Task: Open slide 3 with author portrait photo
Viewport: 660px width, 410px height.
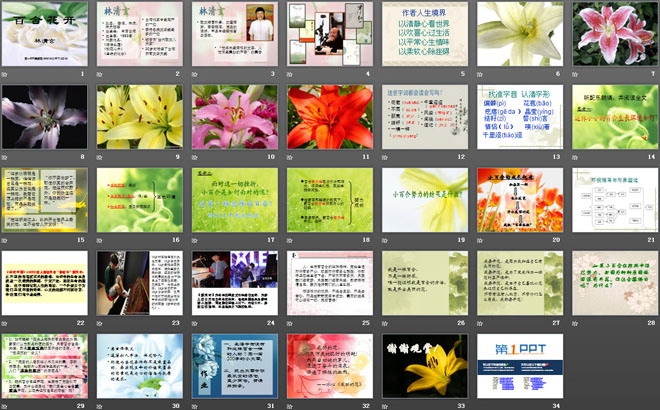Action: 235,34
